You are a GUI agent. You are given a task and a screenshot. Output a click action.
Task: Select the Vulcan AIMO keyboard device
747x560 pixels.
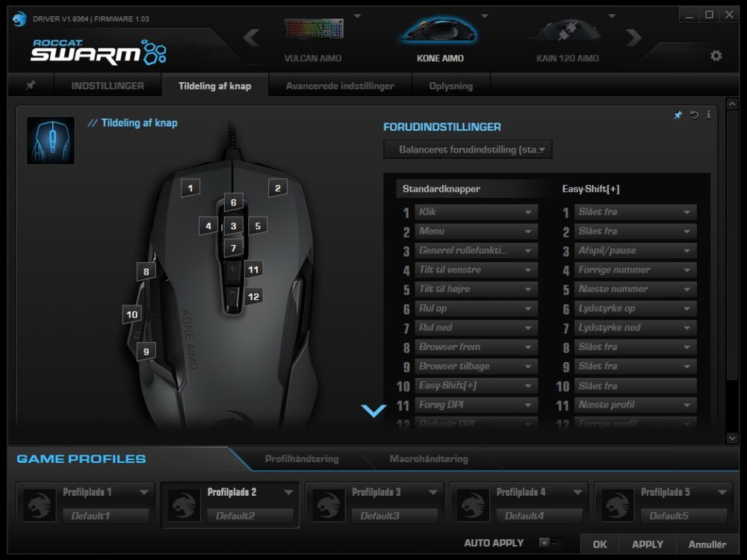313,40
